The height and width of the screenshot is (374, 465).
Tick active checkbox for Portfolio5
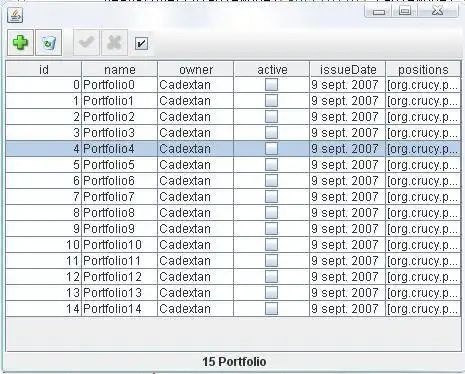(271, 165)
